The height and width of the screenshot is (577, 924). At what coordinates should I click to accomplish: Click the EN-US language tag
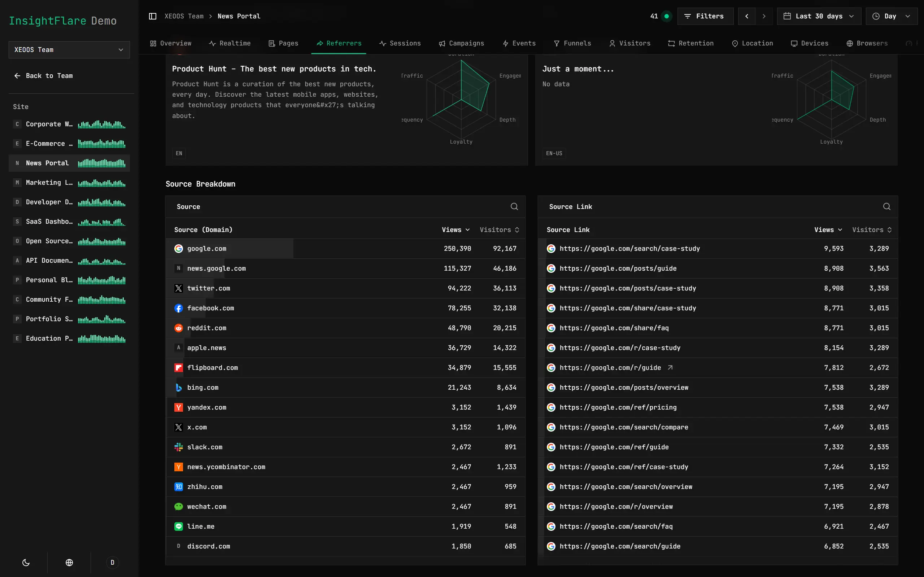tap(554, 153)
